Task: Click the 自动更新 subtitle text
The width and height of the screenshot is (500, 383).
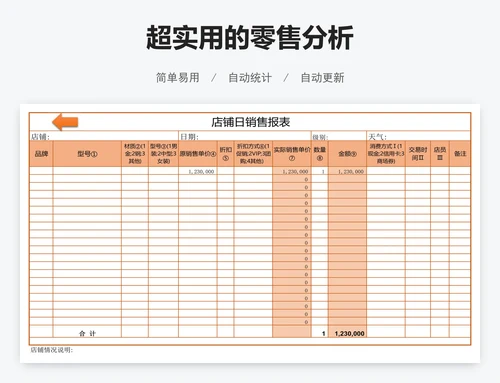Action: [x=322, y=78]
